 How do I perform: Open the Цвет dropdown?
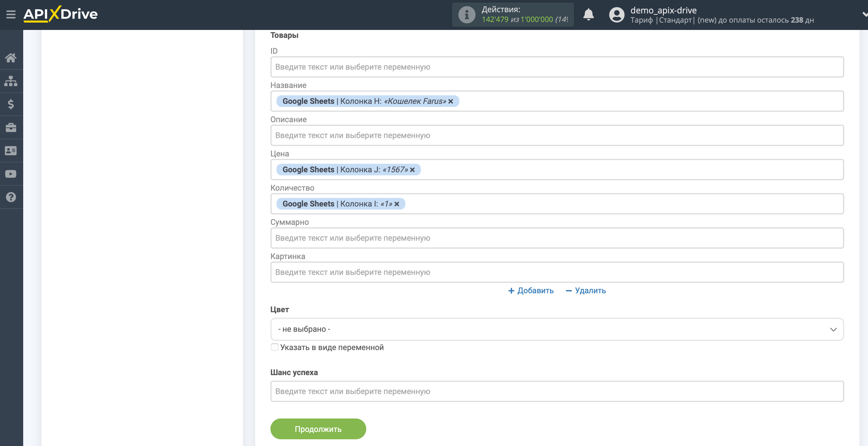tap(557, 329)
